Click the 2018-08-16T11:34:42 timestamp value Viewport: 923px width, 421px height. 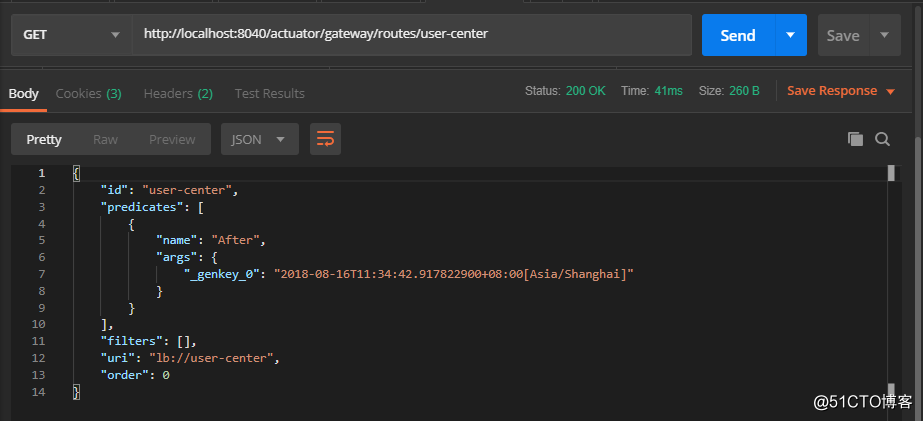454,274
